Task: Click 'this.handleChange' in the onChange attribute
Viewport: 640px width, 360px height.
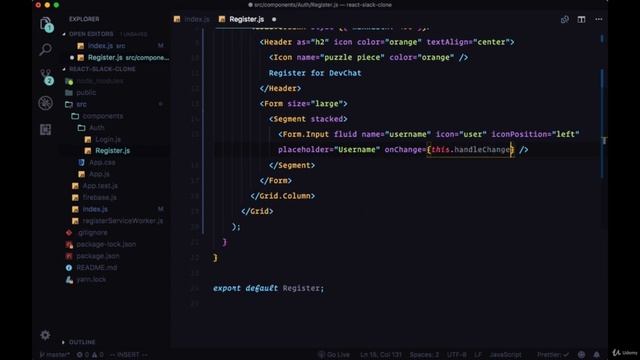Action: pyautogui.click(x=471, y=150)
